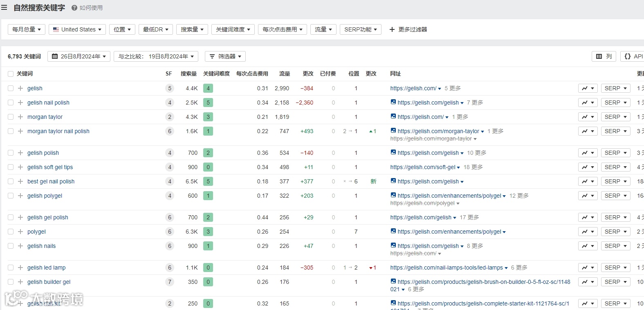Click image icon beside 'gelish builder gel' URL

[x=393, y=281]
